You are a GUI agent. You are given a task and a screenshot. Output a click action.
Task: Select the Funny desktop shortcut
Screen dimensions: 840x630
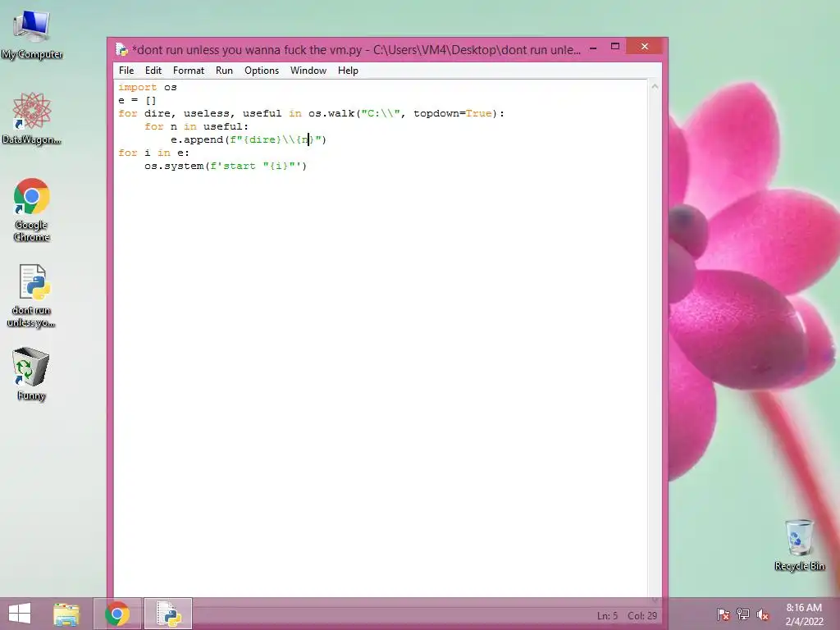pyautogui.click(x=31, y=373)
